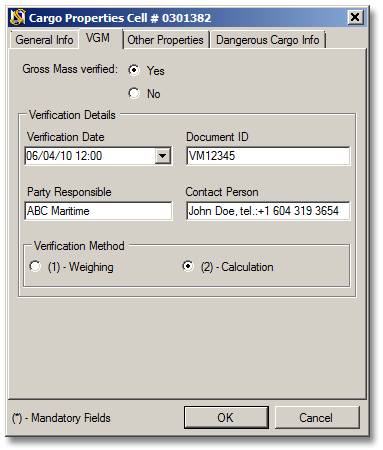
Task: Confirm with the OK button
Action: click(x=226, y=417)
